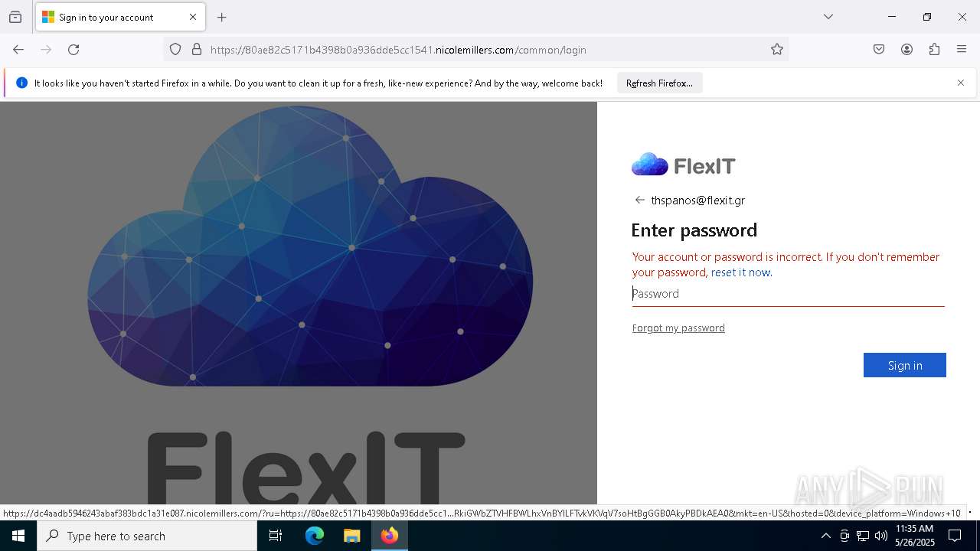980x551 pixels.
Task: Launch Microsoft Edge from taskbar
Action: point(315,536)
